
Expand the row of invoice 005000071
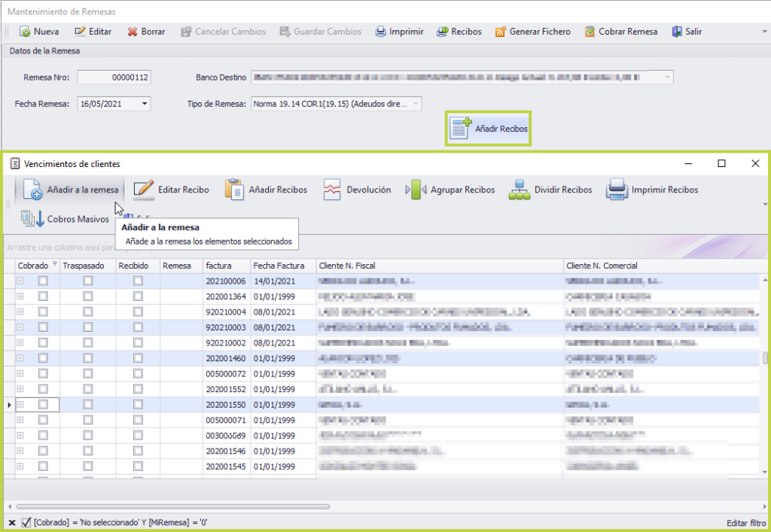[x=20, y=420]
